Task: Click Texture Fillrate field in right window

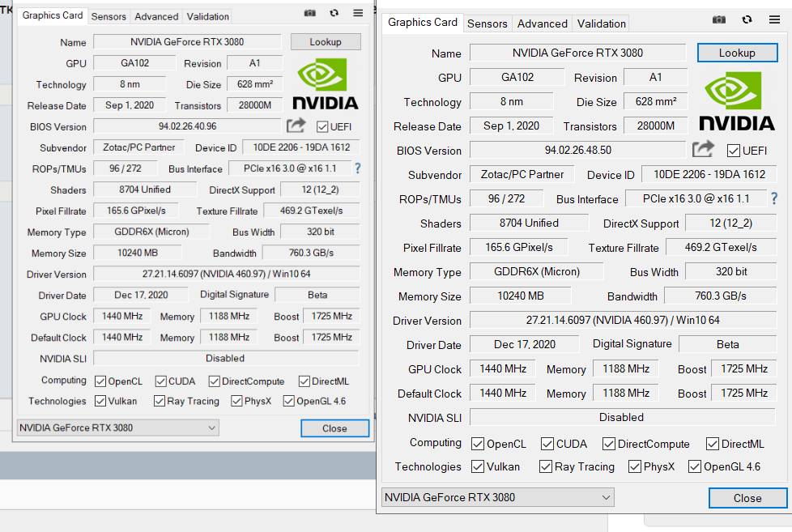Action: click(x=721, y=248)
